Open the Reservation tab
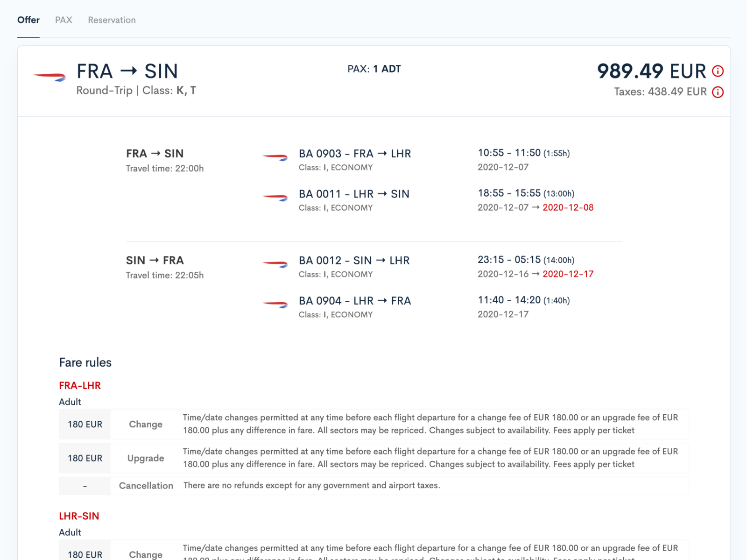Screen dimensions: 747x560 112,20
